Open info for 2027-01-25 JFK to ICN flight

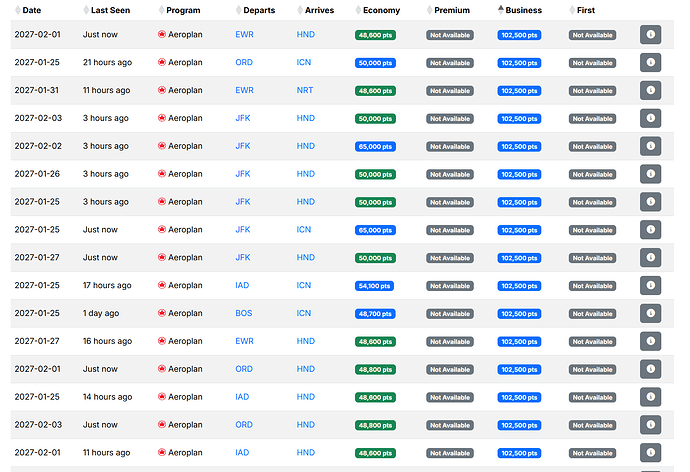[650, 230]
